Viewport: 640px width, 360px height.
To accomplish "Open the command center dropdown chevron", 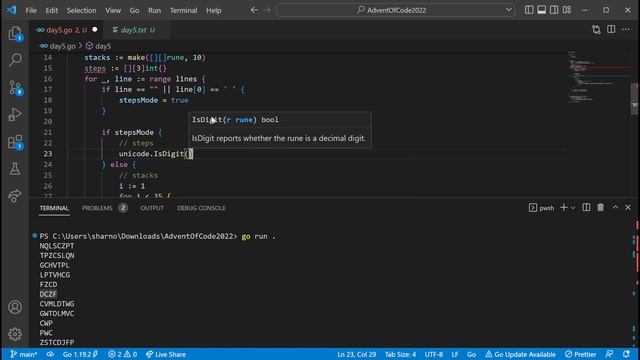I will pos(509,10).
